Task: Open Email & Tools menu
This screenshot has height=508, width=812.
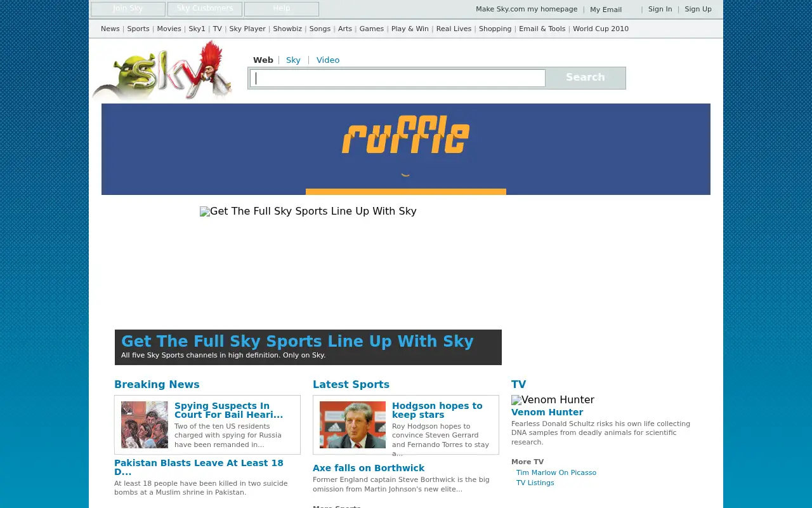Action: tap(542, 29)
